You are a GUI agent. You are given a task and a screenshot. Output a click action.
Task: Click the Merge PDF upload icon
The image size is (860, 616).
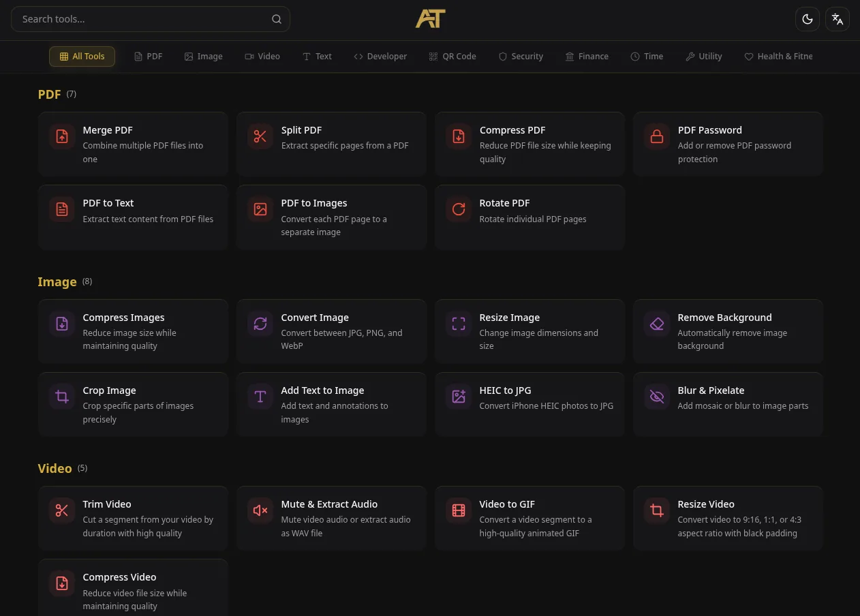[62, 136]
